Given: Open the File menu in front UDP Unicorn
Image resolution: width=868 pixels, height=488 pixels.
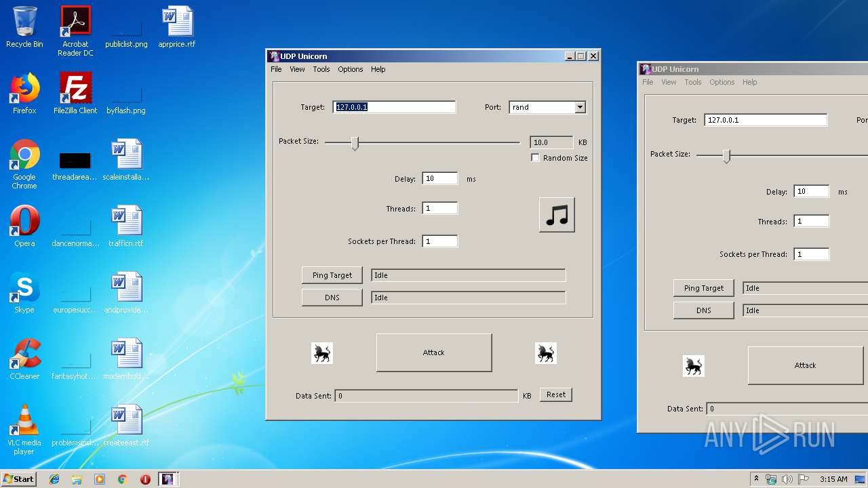Looking at the screenshot, I should click(276, 69).
